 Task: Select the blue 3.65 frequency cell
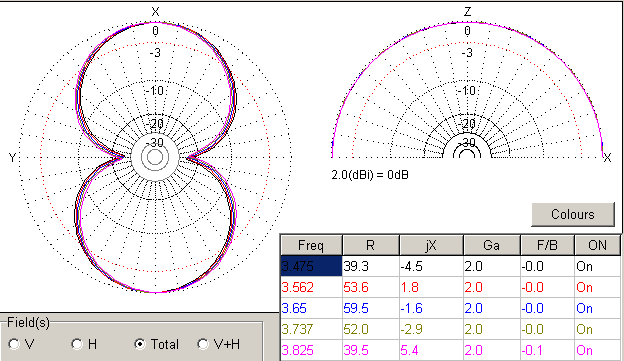click(311, 308)
